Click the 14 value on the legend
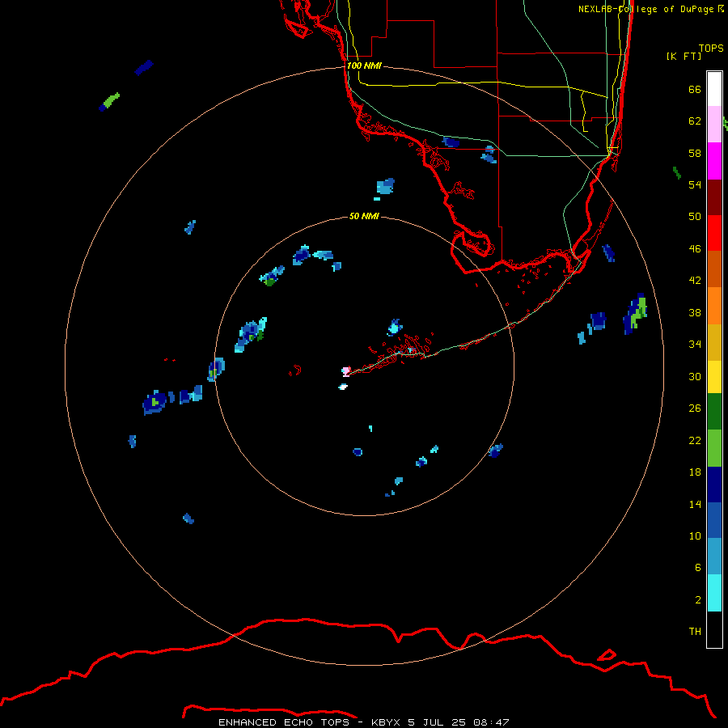Screen dimensions: 728x728 (x=695, y=504)
